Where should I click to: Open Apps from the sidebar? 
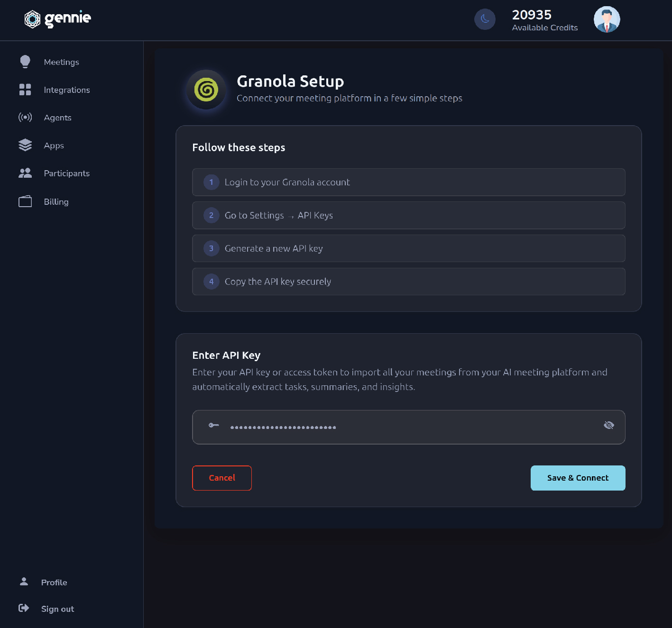coord(54,146)
